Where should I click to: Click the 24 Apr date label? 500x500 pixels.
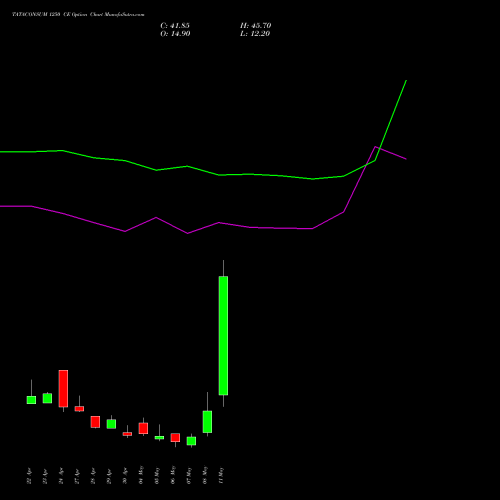[61, 476]
